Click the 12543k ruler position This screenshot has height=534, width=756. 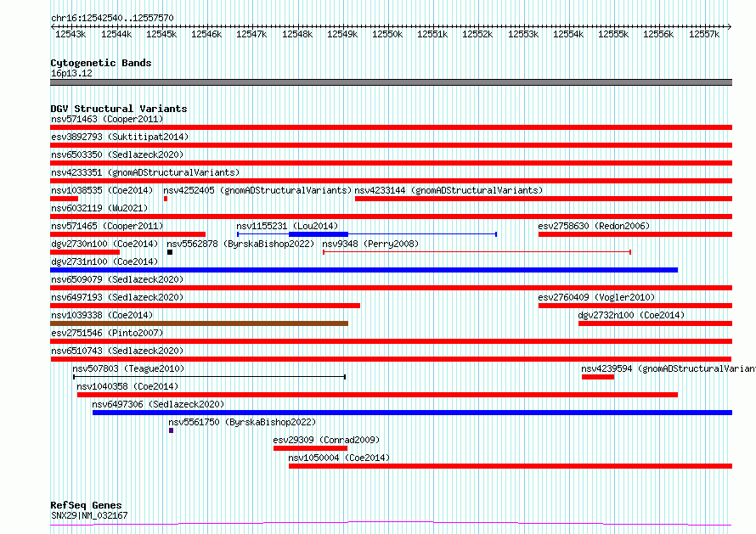pos(71,34)
